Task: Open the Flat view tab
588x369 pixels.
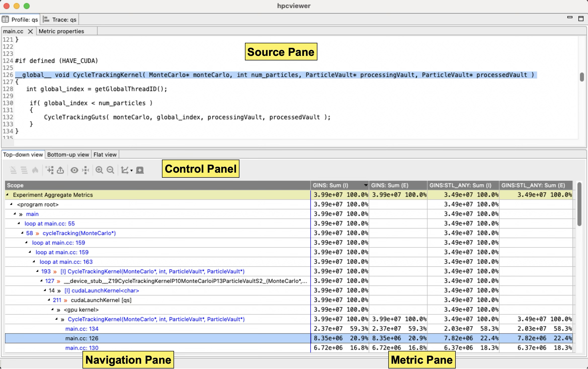Action: coord(105,155)
